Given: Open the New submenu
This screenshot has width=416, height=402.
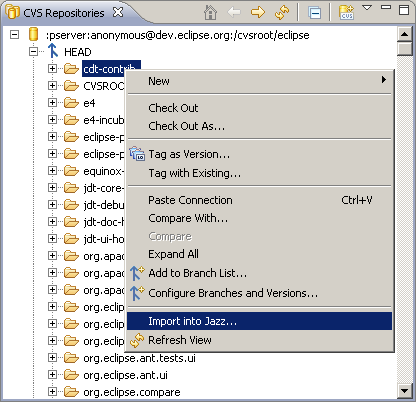Looking at the screenshot, I should pos(260,81).
